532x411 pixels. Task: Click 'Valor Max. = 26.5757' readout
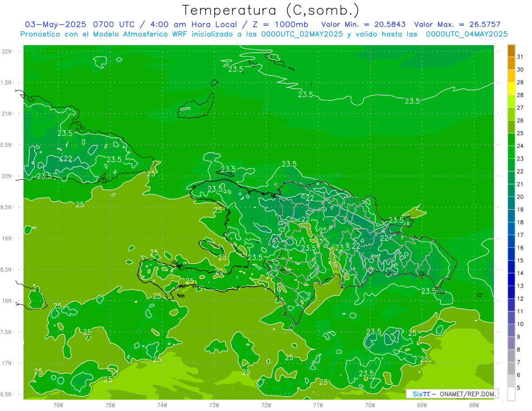click(x=457, y=24)
